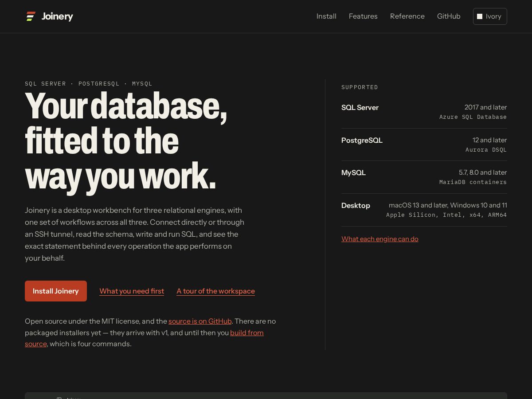Click the 'SQL SERVER · POSTGRESQL · MYSQL' eyebrow
The width and height of the screenshot is (532, 399).
(x=89, y=84)
